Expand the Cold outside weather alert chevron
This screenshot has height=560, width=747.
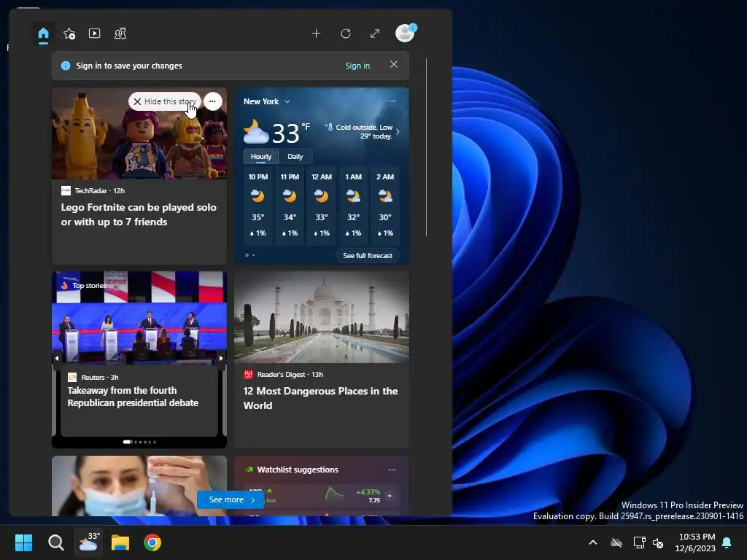click(398, 132)
